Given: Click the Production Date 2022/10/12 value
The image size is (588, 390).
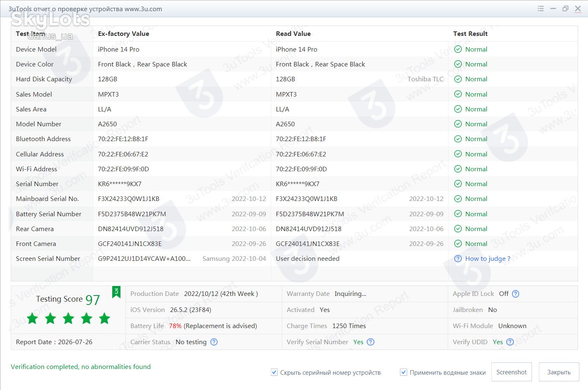Looking at the screenshot, I should tap(221, 294).
